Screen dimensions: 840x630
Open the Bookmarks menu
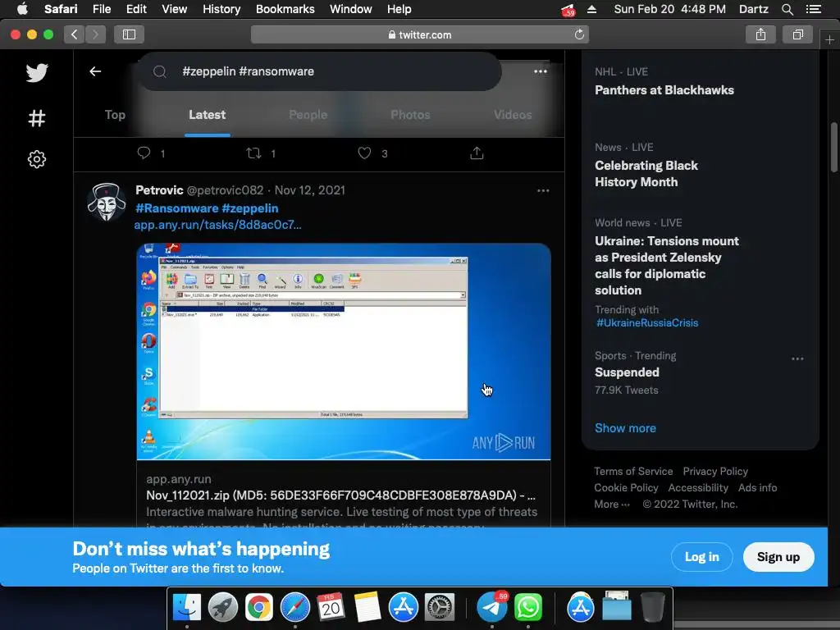point(285,9)
